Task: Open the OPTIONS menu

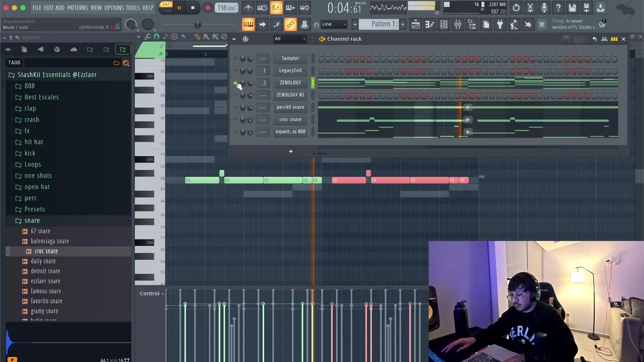Action: coord(114,8)
